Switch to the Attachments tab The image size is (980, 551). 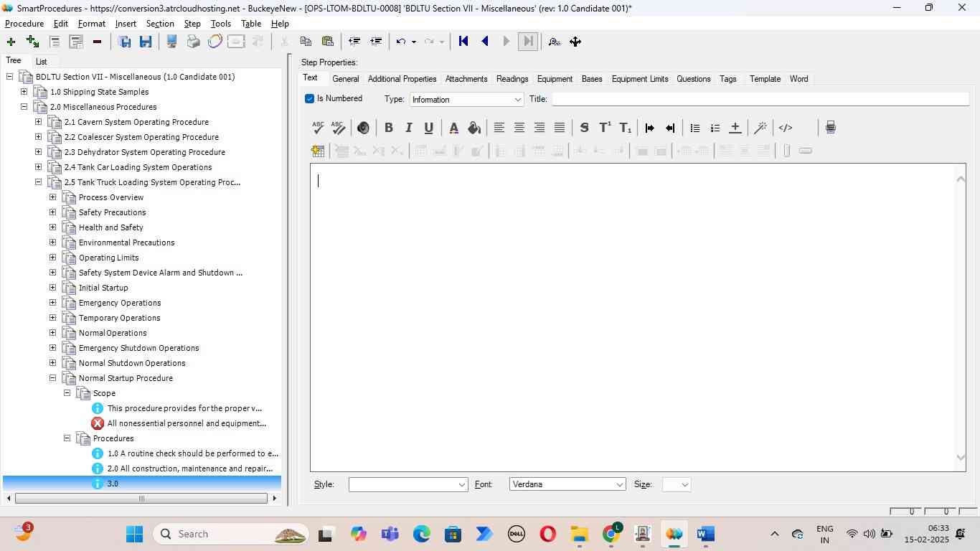[466, 79]
